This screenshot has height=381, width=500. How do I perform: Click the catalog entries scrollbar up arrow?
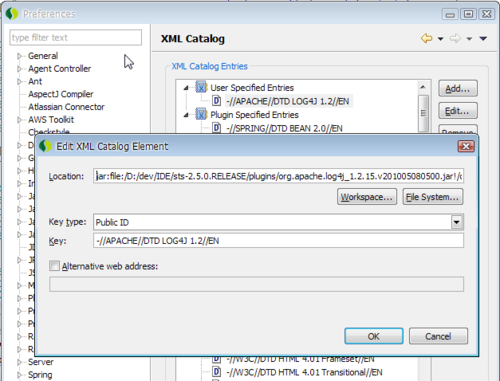point(423,87)
